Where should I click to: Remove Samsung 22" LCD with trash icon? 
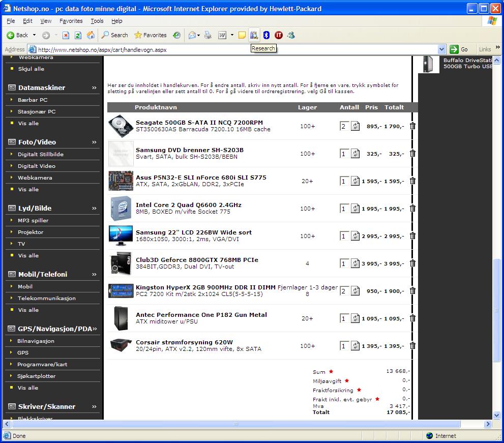[x=413, y=236]
